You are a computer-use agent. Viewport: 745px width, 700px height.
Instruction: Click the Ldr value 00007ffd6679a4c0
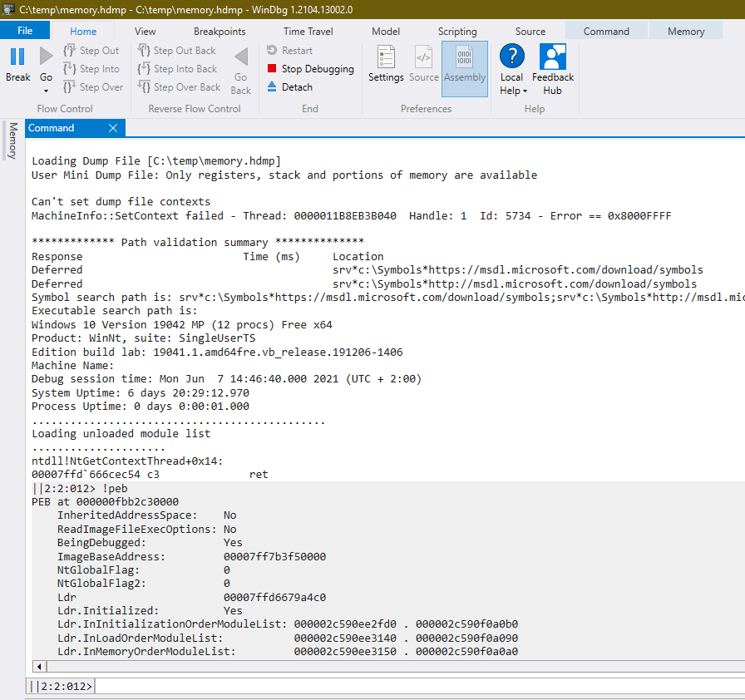point(274,597)
